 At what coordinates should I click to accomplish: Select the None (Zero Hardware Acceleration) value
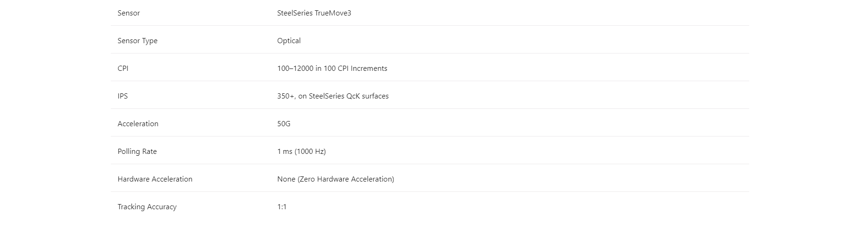[335, 179]
